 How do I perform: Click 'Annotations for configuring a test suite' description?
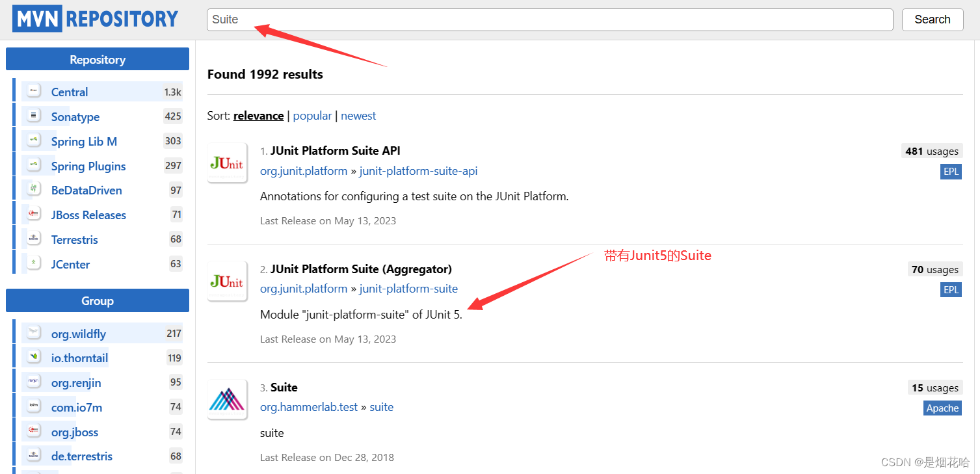point(414,196)
